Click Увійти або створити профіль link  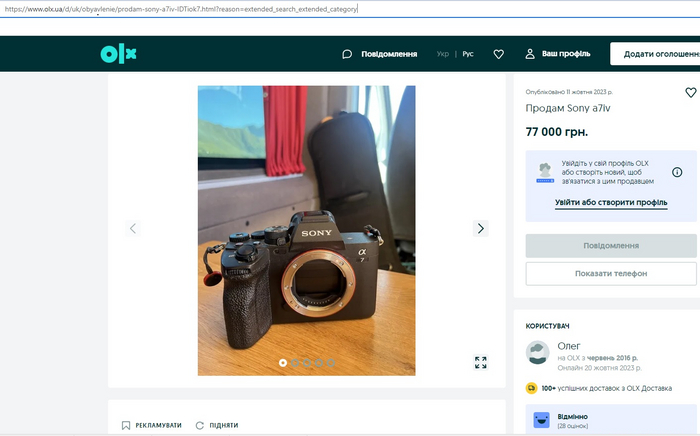(611, 202)
